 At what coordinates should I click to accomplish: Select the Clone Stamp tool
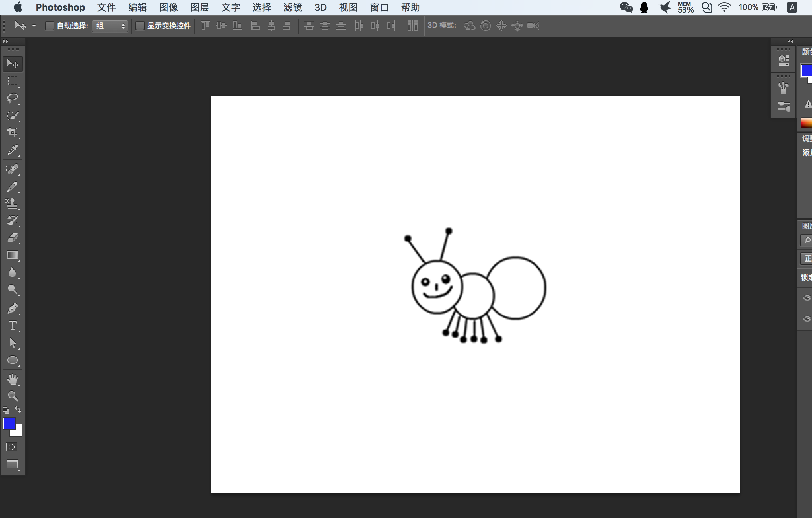(x=13, y=203)
